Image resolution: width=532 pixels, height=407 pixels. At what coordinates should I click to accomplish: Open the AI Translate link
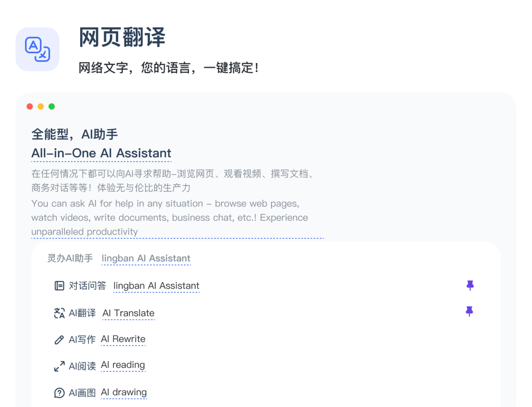129,313
